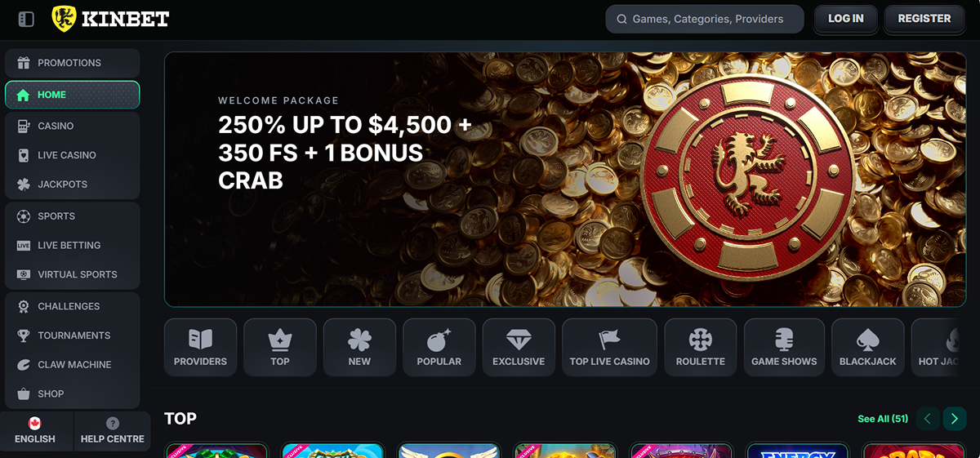
Task: Open the Tournaments sidebar item
Action: click(x=72, y=336)
